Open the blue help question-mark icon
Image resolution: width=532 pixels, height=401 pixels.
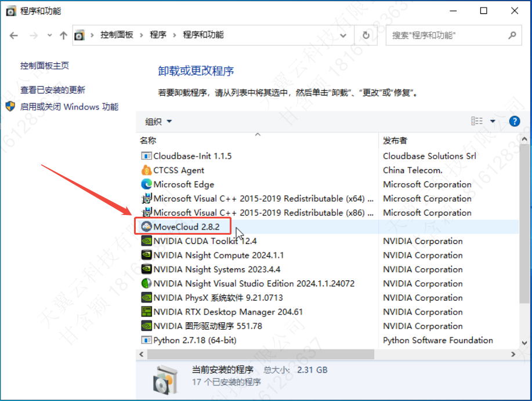[x=515, y=121]
